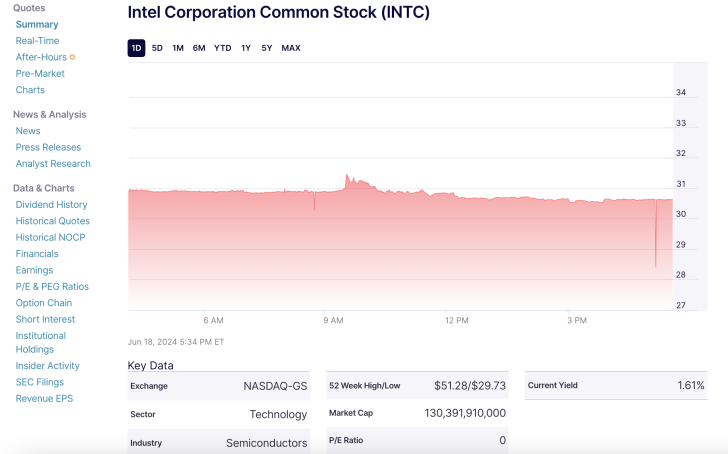This screenshot has width=728, height=454.
Task: Open Option Chain
Action: (44, 303)
